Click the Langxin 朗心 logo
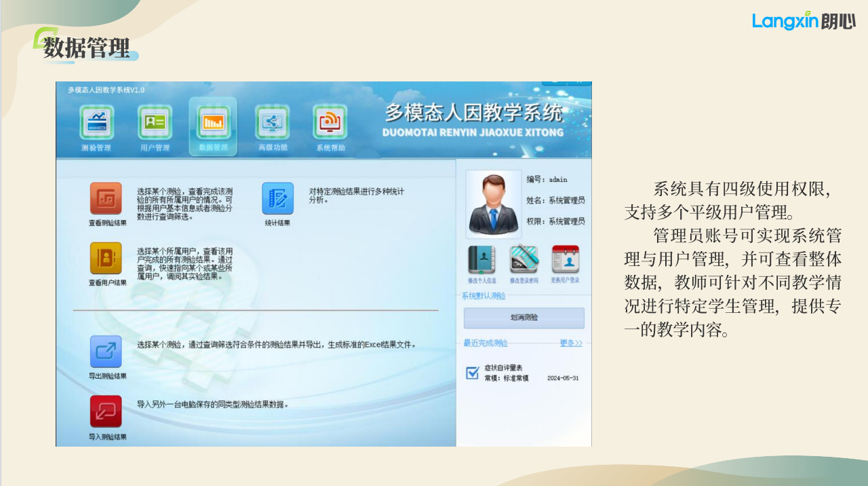Image resolution: width=868 pixels, height=486 pixels. click(x=804, y=22)
